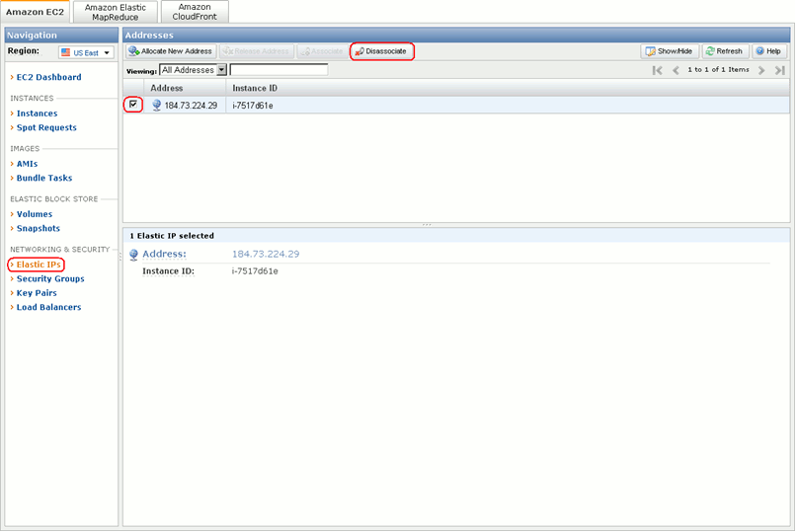Click the Disassociate button
Image resolution: width=796 pixels, height=532 pixels.
pyautogui.click(x=382, y=51)
